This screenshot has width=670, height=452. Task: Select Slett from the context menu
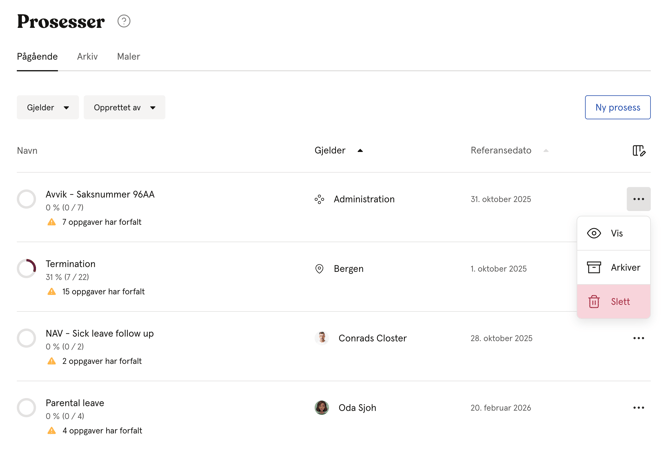[x=614, y=302]
